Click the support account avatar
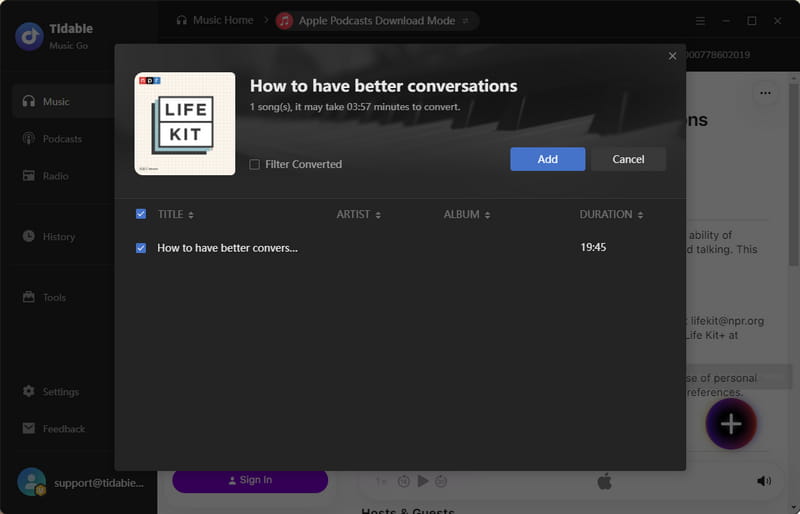The width and height of the screenshot is (800, 514). pos(32,482)
